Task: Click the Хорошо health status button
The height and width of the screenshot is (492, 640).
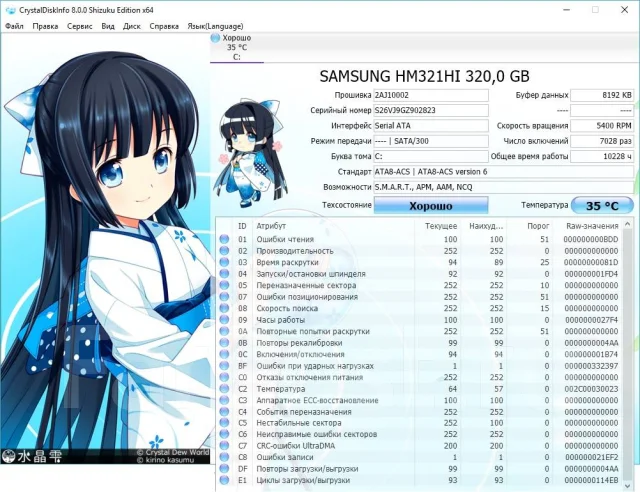Action: 431,205
